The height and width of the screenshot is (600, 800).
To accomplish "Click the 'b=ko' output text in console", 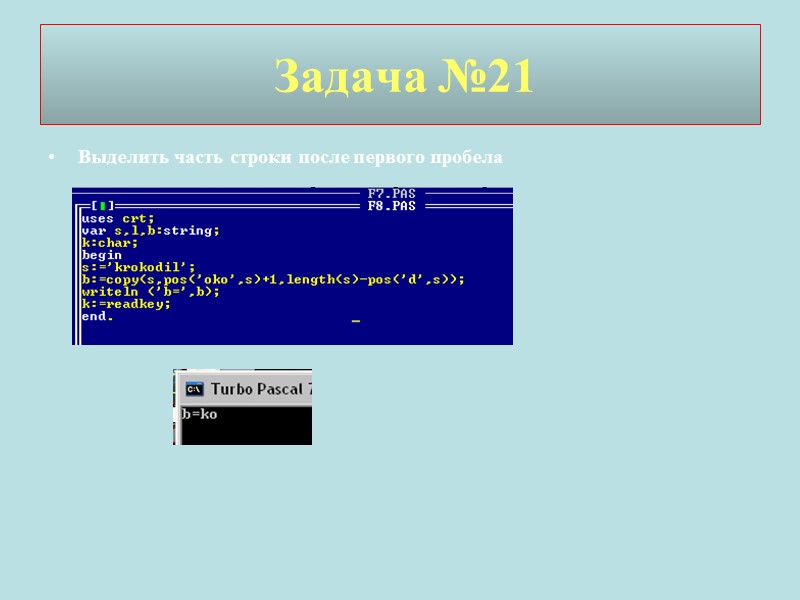I will [x=199, y=414].
